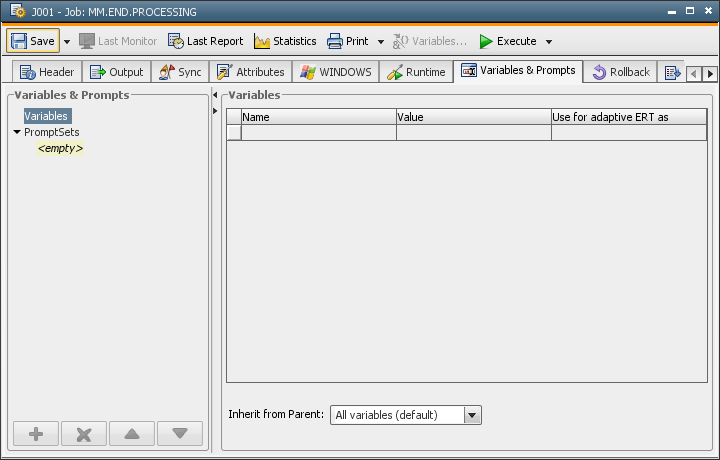Image resolution: width=720 pixels, height=460 pixels.
Task: Click the add (plus) button
Action: [x=36, y=433]
